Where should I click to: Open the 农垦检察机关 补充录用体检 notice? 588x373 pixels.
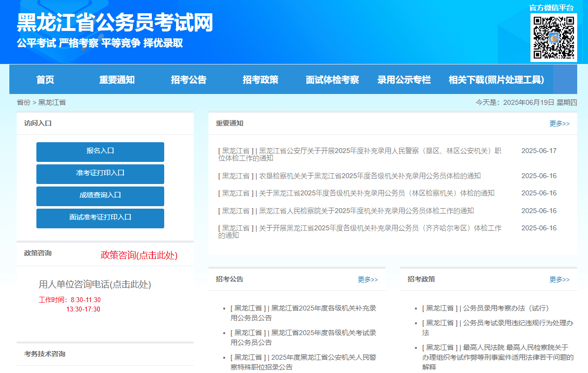[x=370, y=176]
